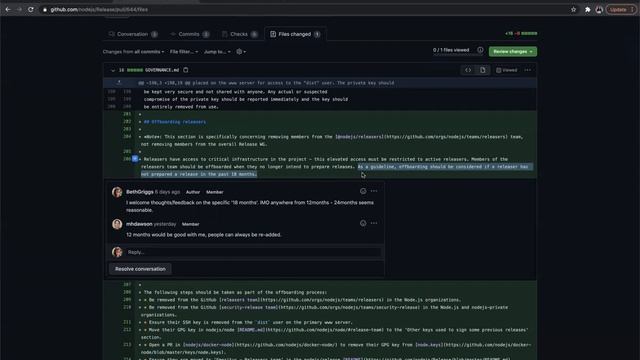Open the Review changes dropdown button
Screen dimensions: 640x360
coord(513,51)
